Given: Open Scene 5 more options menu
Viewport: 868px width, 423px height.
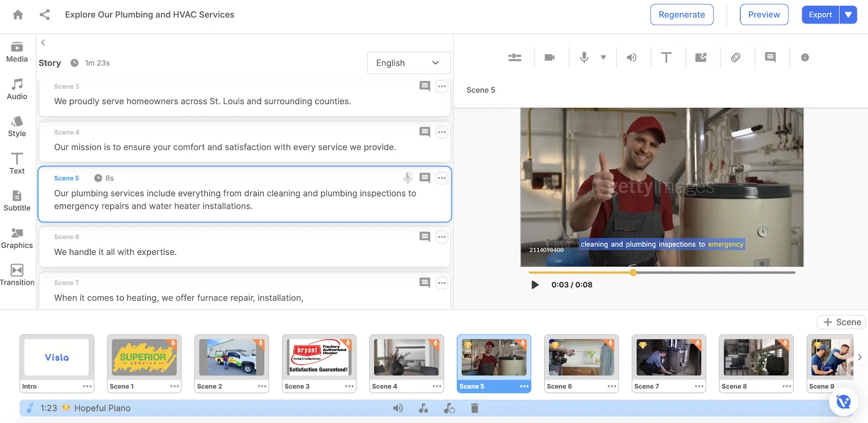Looking at the screenshot, I should click(x=442, y=178).
